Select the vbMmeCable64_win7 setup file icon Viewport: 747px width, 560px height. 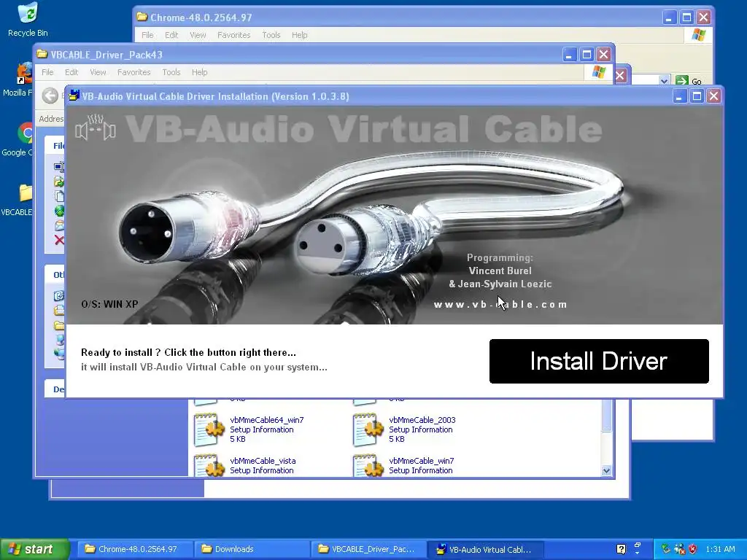(x=209, y=429)
